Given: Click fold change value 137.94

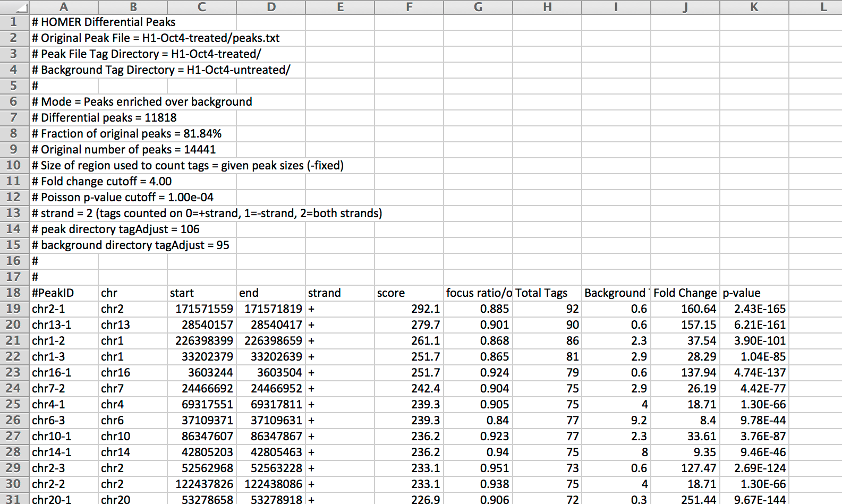Looking at the screenshot, I should click(685, 372).
